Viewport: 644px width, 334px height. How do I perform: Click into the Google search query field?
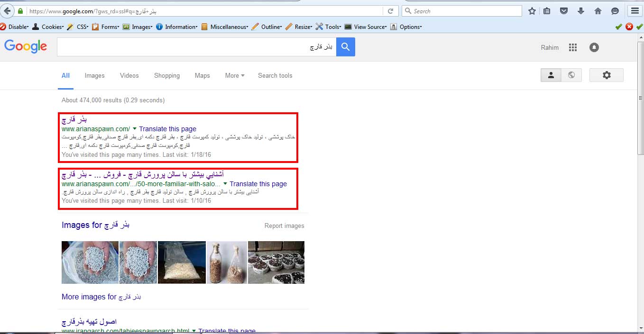[x=196, y=47]
